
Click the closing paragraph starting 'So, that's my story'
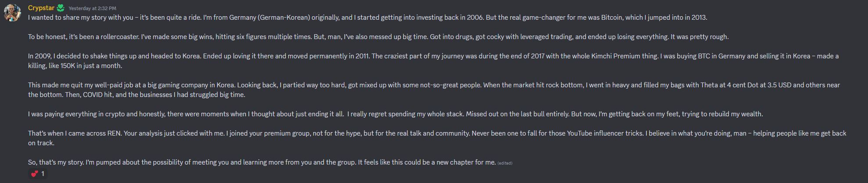tap(262, 162)
